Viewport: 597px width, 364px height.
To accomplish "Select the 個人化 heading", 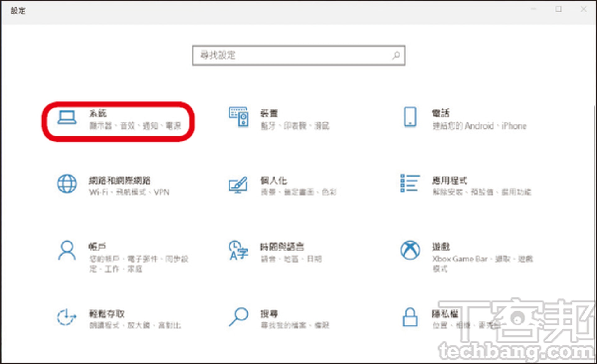I will coord(274,180).
